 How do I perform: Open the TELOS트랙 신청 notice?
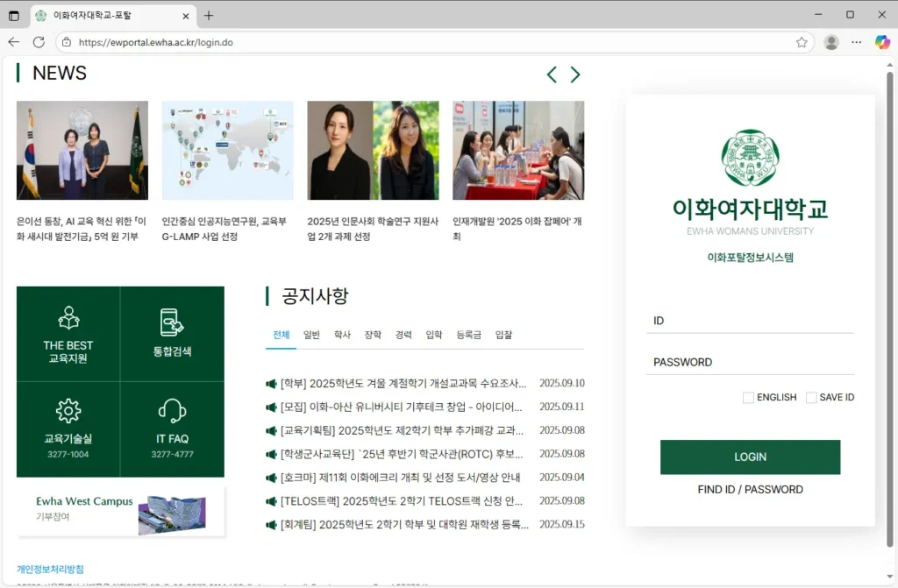click(x=402, y=501)
